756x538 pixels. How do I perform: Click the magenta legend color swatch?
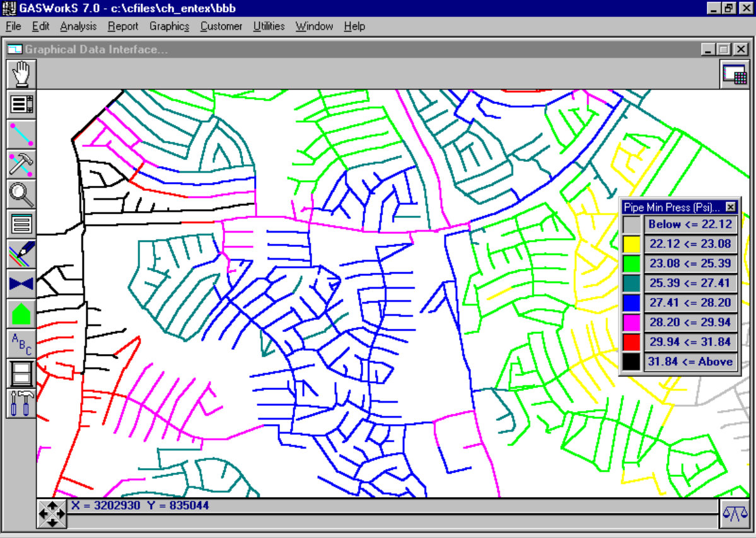pyautogui.click(x=631, y=323)
